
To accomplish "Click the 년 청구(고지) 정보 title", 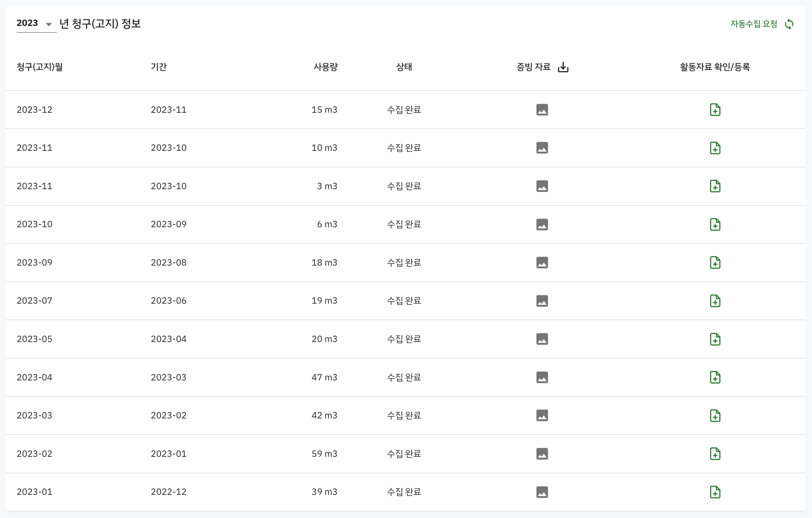I will (100, 24).
